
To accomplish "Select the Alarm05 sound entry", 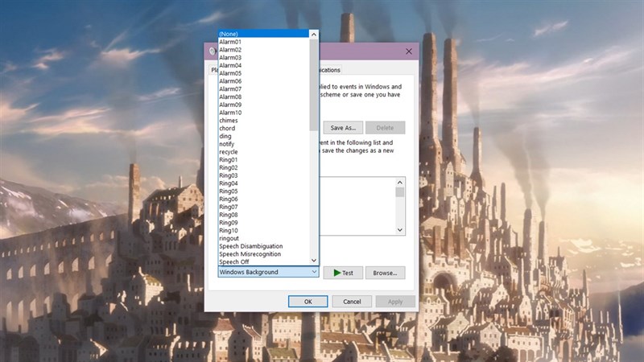I will tap(264, 73).
